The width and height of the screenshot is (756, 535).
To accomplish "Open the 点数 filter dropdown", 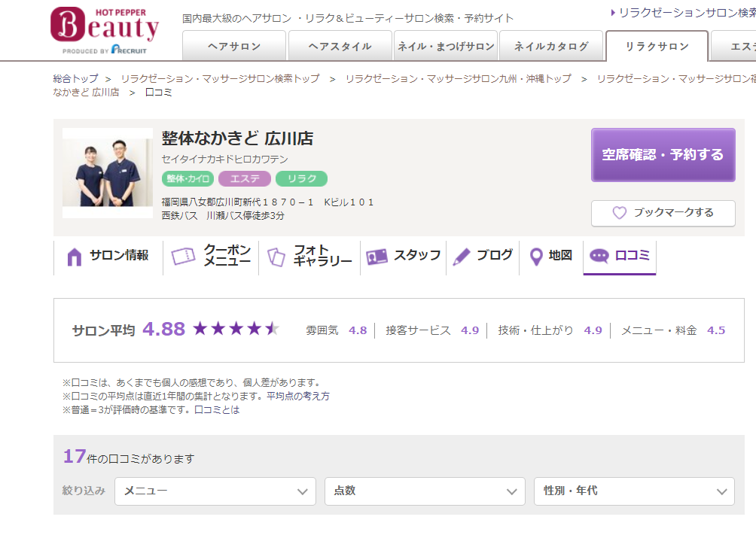I will coord(425,491).
